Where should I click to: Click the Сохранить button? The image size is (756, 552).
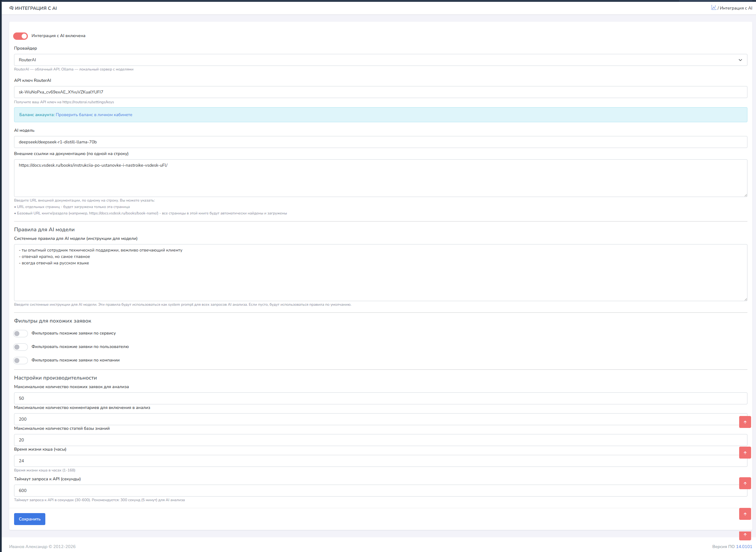click(x=29, y=519)
